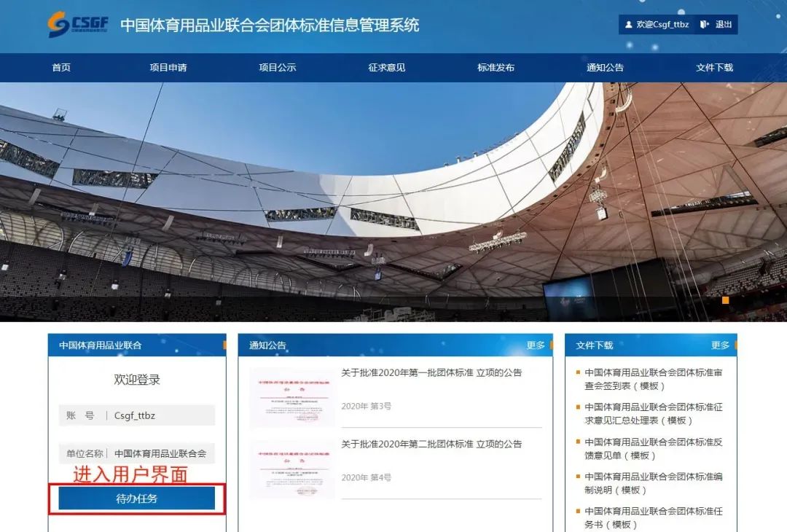This screenshot has width=787, height=532.
Task: Click the 欢迎Csgf_ttbz user link
Action: tap(662, 24)
